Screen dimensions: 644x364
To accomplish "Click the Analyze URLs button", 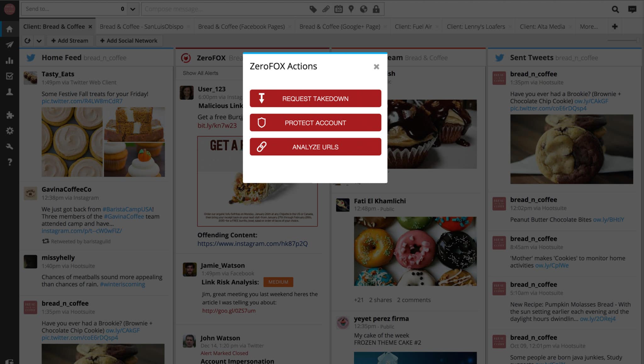I will pyautogui.click(x=315, y=147).
